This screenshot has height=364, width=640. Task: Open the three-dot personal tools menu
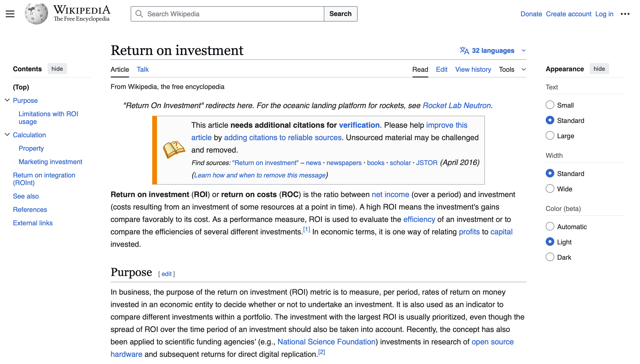(x=625, y=14)
